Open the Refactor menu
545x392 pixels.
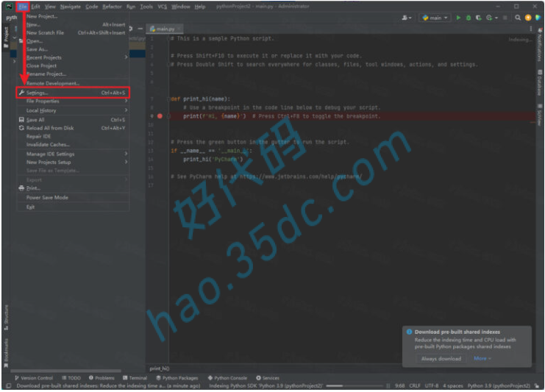[112, 7]
